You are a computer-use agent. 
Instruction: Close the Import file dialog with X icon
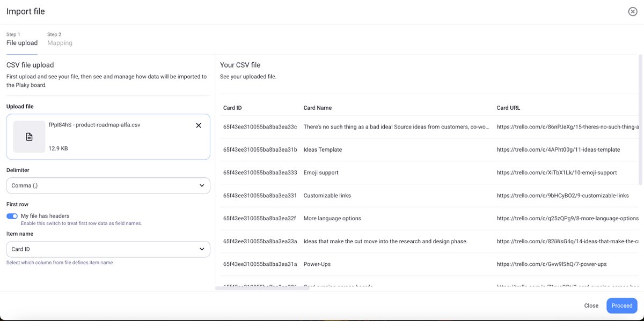pyautogui.click(x=633, y=11)
